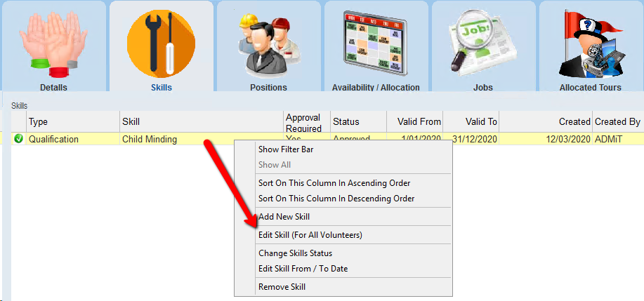
Task: Click the green approved check icon
Action: point(18,139)
